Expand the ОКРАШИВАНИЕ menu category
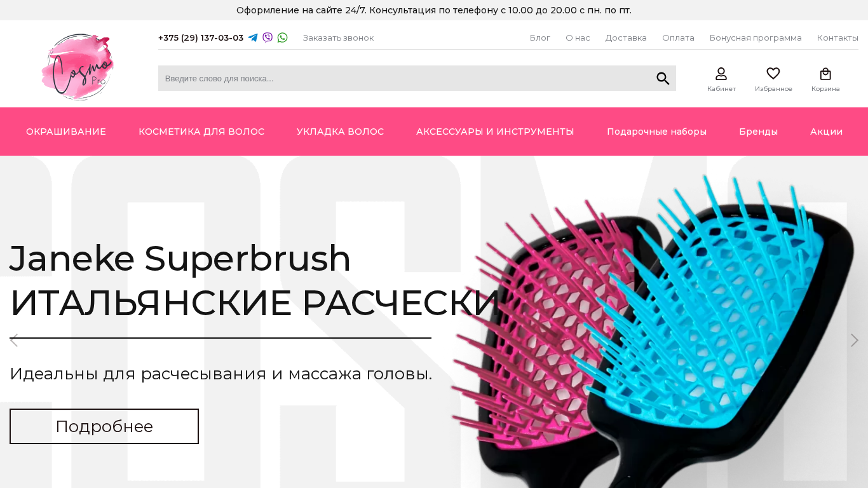This screenshot has width=868, height=488. 66,132
